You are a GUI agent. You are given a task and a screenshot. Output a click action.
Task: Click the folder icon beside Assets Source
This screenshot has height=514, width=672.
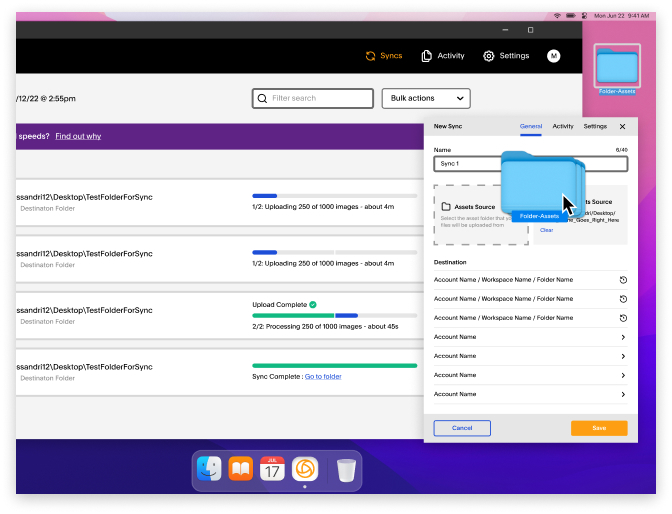click(x=446, y=207)
